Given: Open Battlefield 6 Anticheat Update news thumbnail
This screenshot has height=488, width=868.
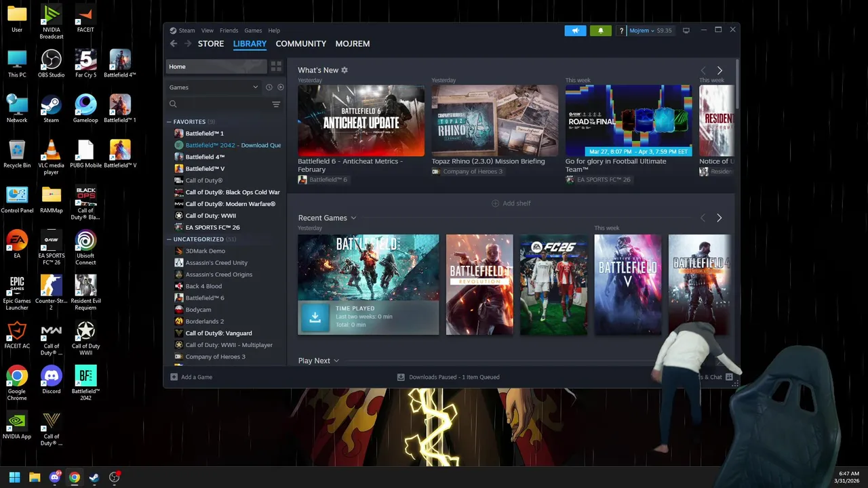Looking at the screenshot, I should click(361, 121).
